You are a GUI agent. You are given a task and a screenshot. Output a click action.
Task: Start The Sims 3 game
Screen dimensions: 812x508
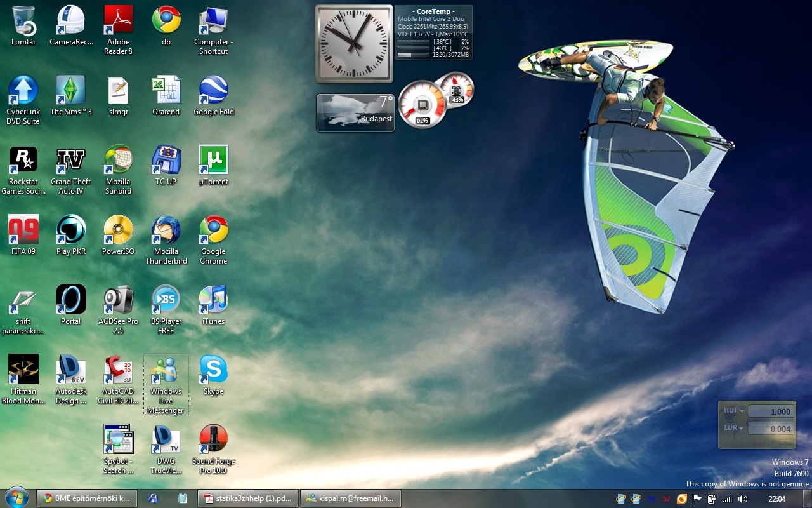[71, 95]
